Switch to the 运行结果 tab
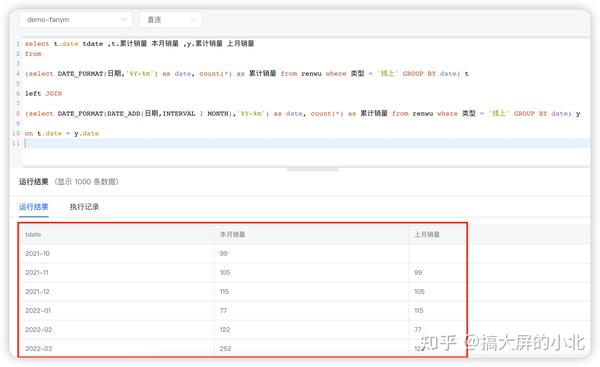 [34, 207]
